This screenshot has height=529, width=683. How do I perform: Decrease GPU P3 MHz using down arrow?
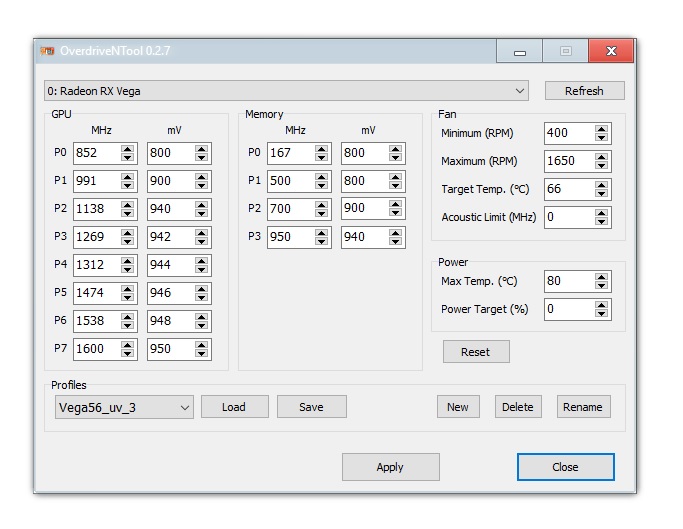pos(128,241)
